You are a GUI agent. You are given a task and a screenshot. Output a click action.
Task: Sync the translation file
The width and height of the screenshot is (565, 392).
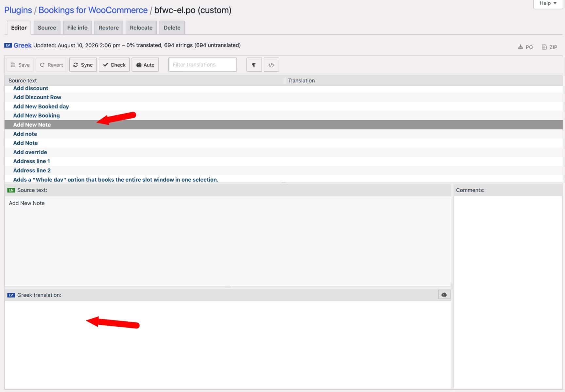point(83,65)
